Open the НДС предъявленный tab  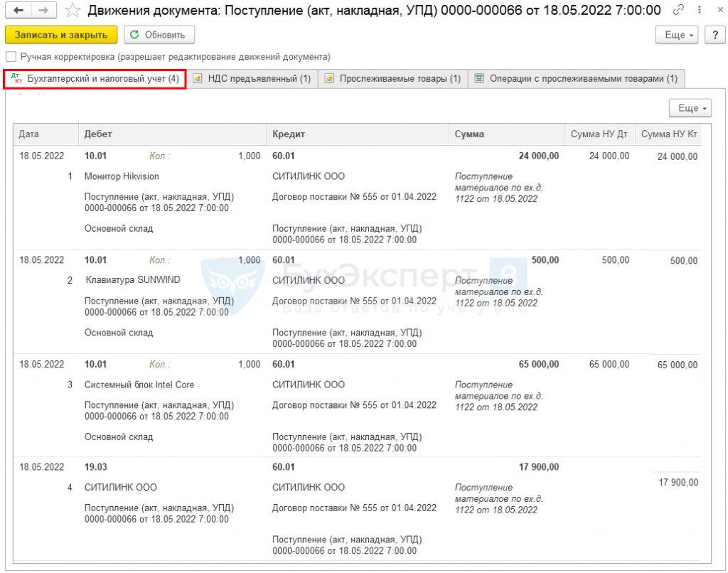coord(252,79)
